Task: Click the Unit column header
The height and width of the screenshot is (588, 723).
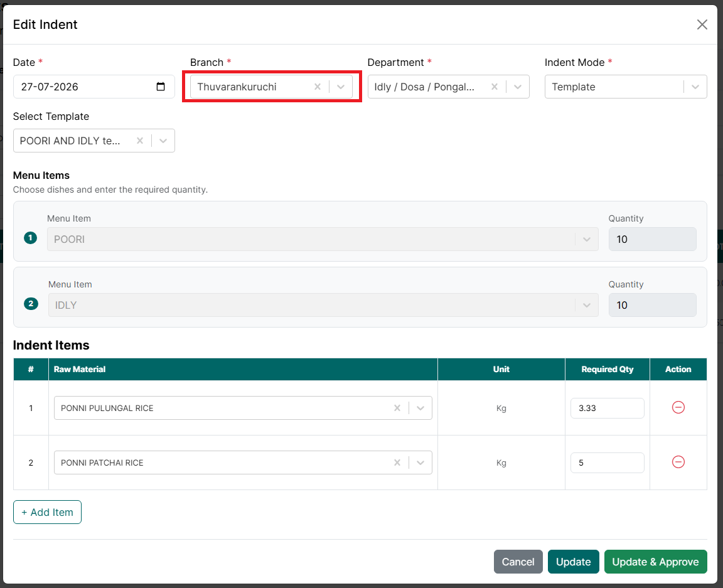Action: pos(501,370)
